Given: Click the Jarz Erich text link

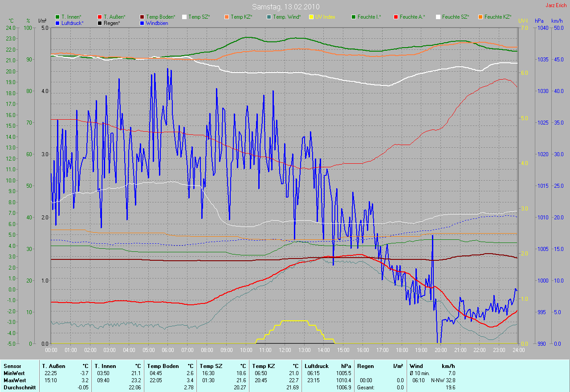Looking at the screenshot, I should click(556, 5).
